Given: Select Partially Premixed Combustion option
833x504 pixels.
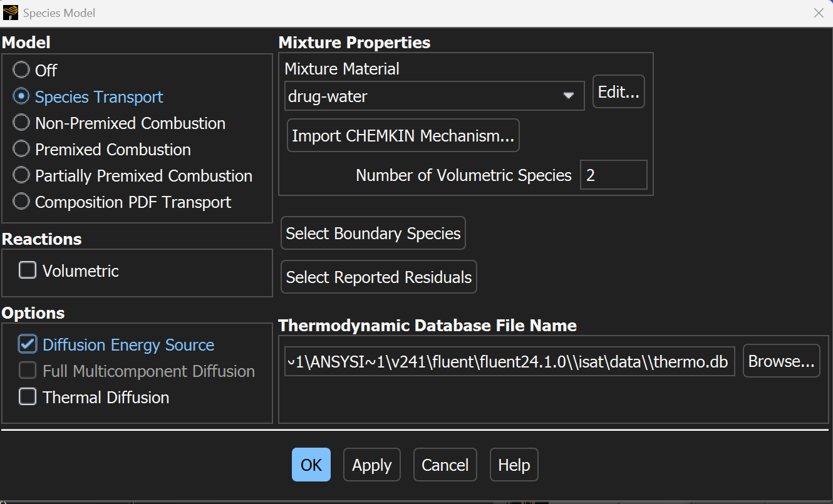Looking at the screenshot, I should (x=21, y=175).
